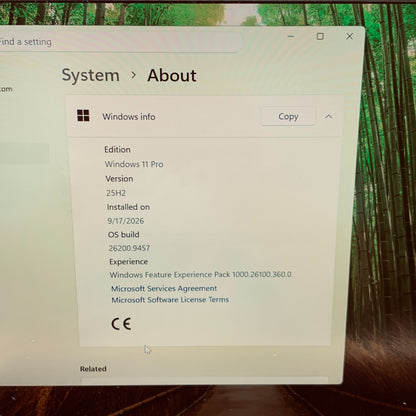Image resolution: width=416 pixels, height=416 pixels.
Task: Select the highlighted item in left sidebar
Action: click(x=24, y=153)
